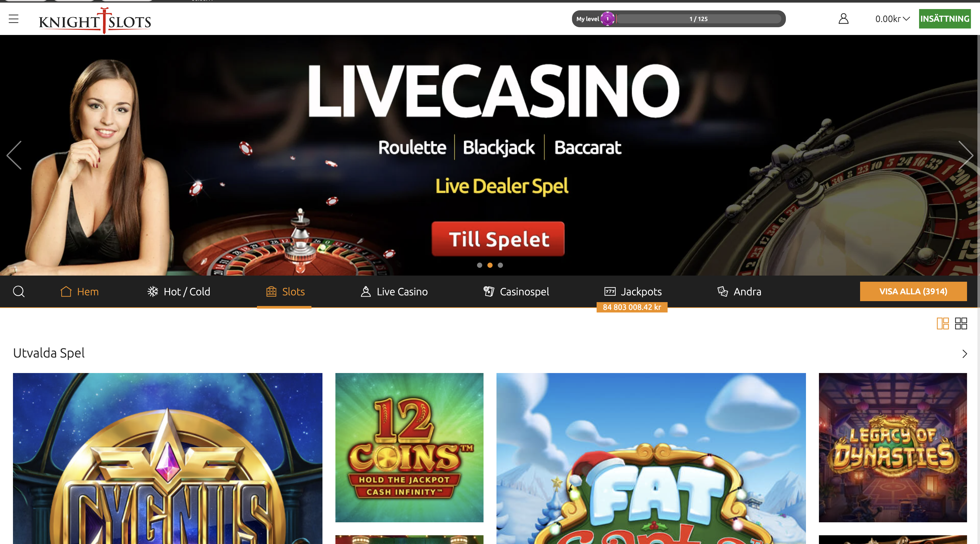The height and width of the screenshot is (544, 980).
Task: Click the Till Spelet button
Action: (x=498, y=239)
